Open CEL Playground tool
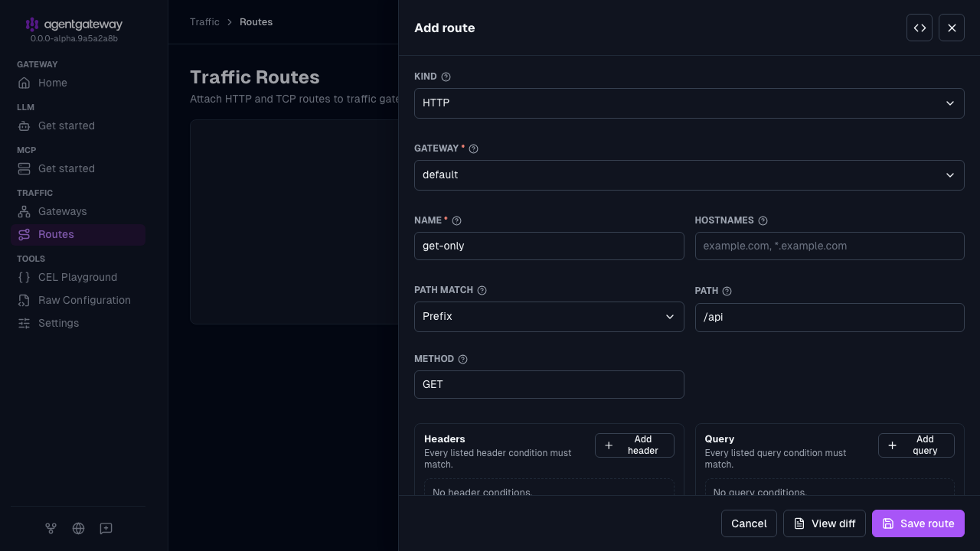 tap(78, 277)
